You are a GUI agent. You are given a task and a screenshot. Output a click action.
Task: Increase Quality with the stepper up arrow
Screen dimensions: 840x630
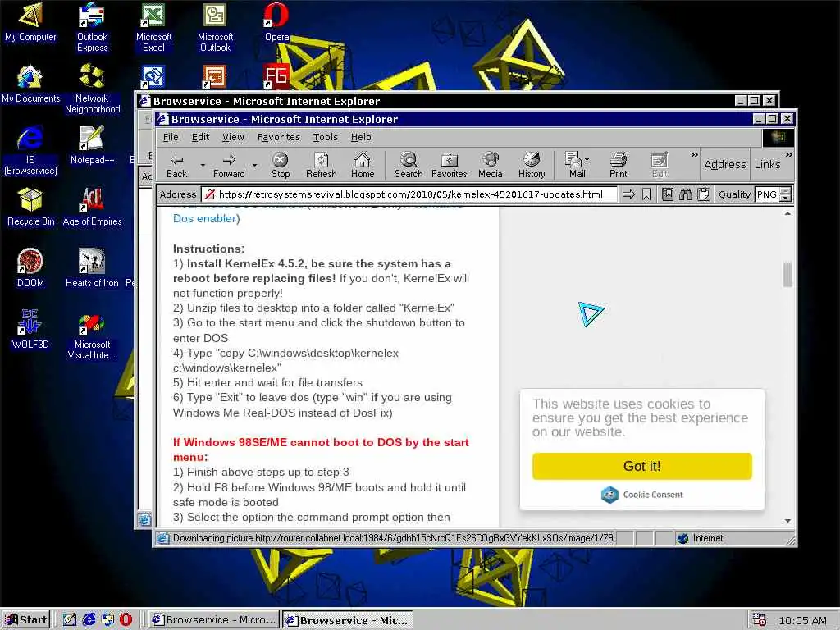[785, 190]
